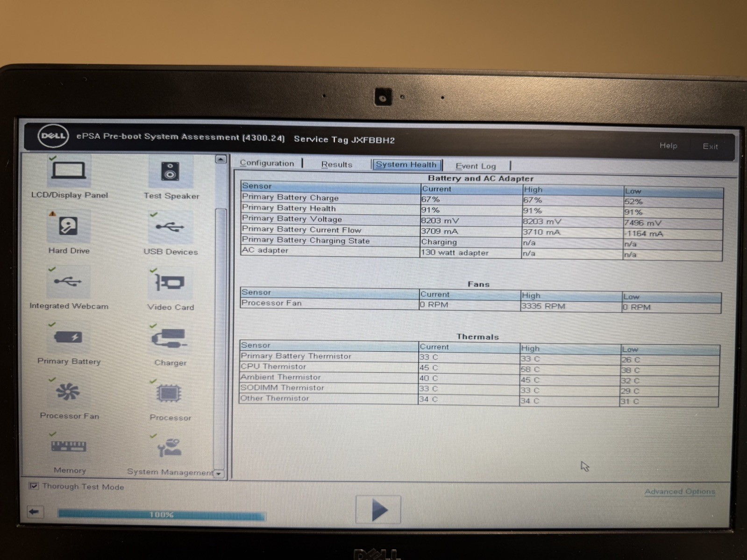Viewport: 747px width, 560px height.
Task: Select the LCD/Display Panel device icon
Action: [x=69, y=171]
